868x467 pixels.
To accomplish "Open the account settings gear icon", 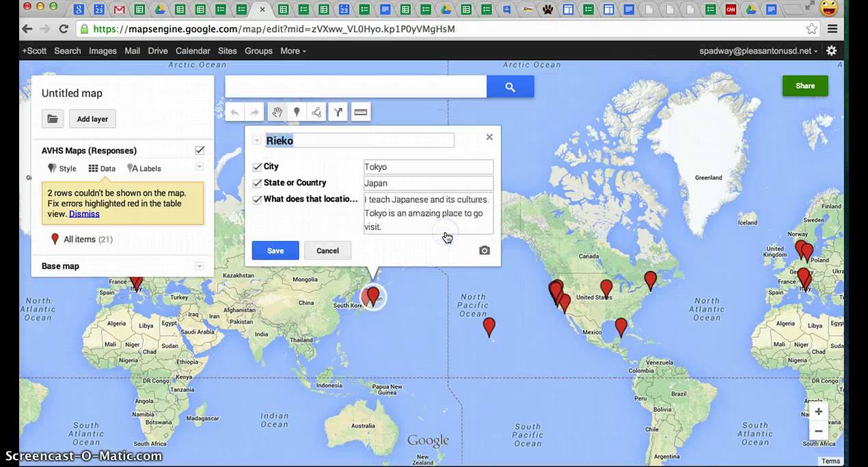I will click(x=831, y=51).
